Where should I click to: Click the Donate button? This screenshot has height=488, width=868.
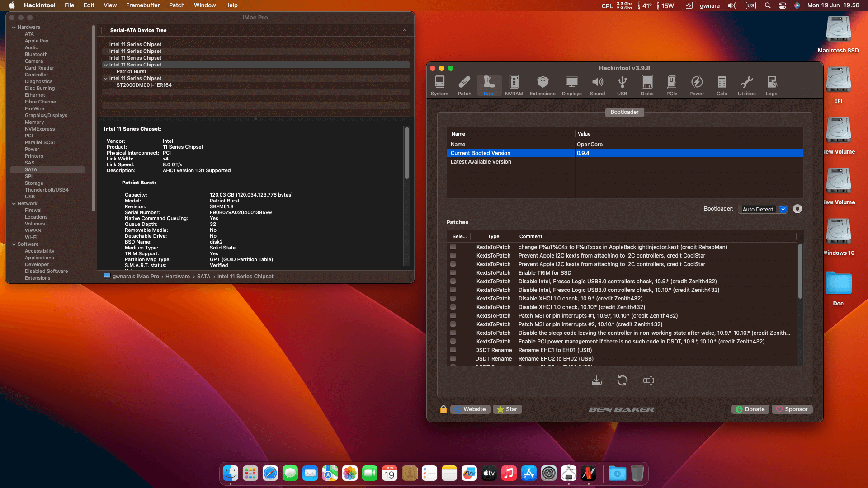[x=750, y=409]
